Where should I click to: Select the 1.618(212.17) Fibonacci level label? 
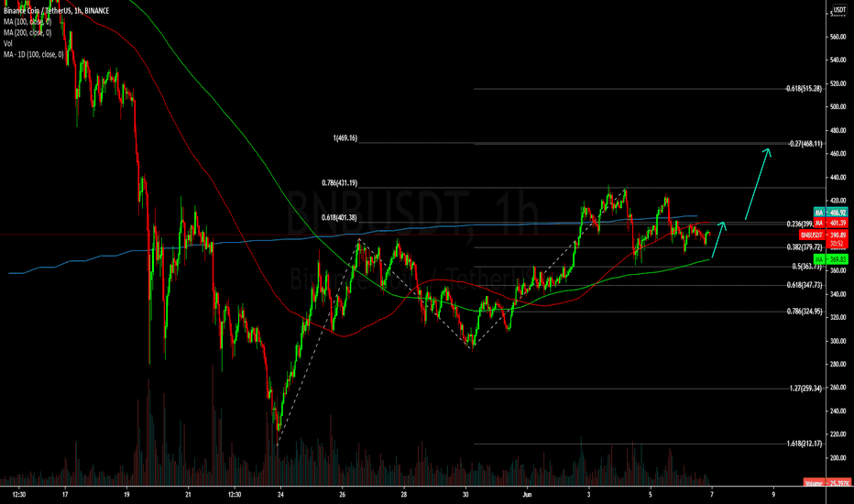805,444
